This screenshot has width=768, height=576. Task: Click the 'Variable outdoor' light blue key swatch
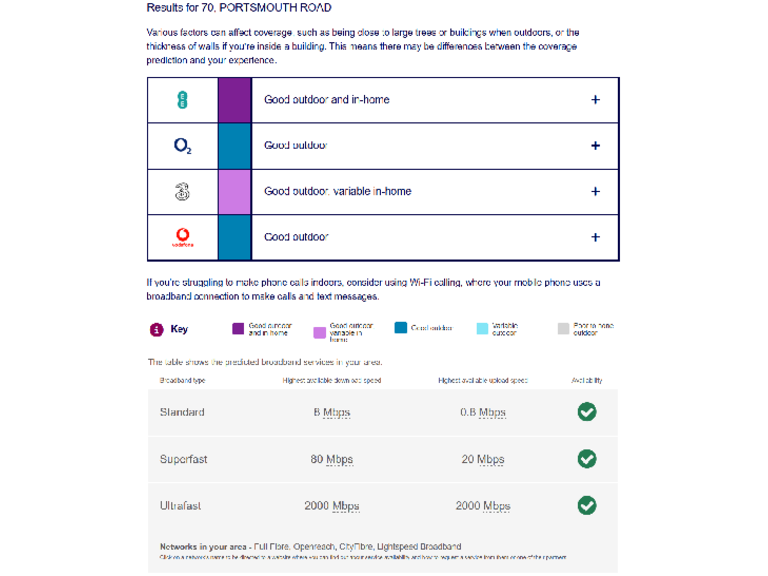[482, 328]
